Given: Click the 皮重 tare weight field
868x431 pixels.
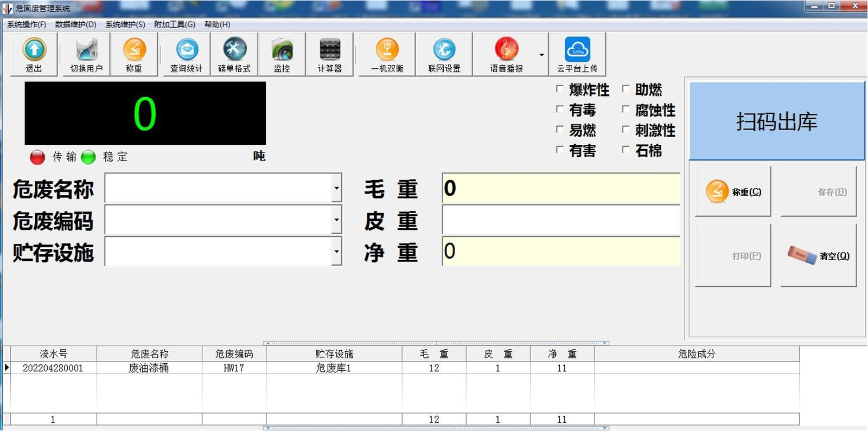Looking at the screenshot, I should coord(561,220).
